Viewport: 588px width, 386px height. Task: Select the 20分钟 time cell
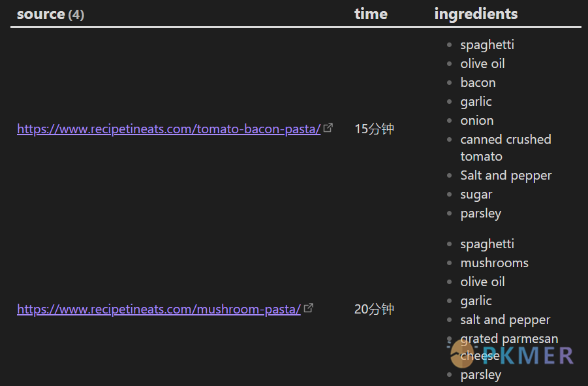point(374,310)
